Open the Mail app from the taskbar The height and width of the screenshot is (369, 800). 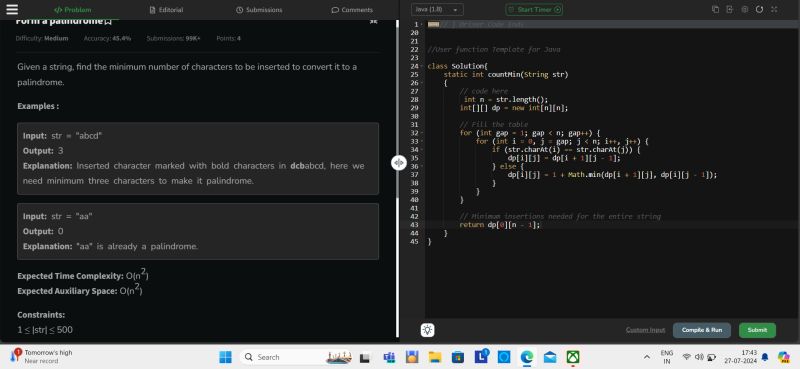(549, 357)
